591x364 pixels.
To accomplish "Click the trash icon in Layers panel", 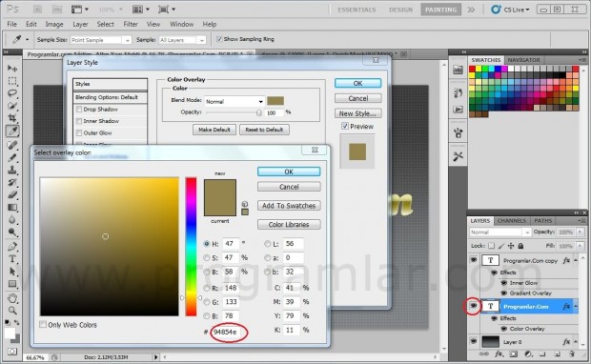I will point(572,354).
